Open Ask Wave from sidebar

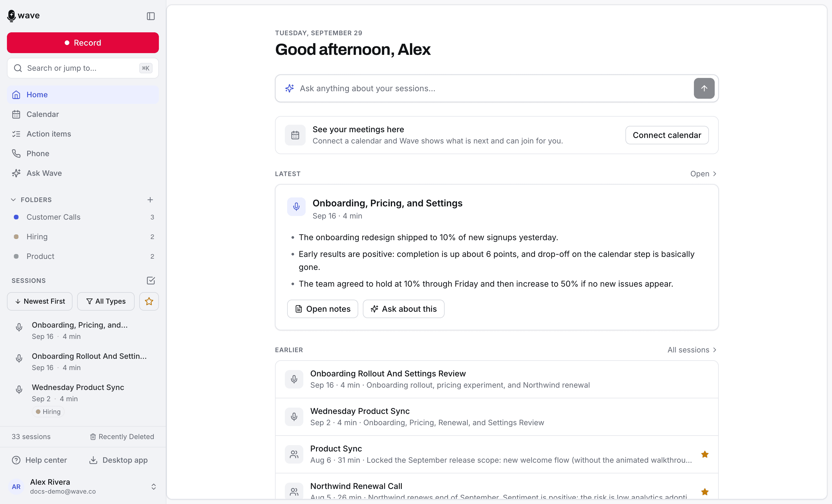[x=83, y=173]
